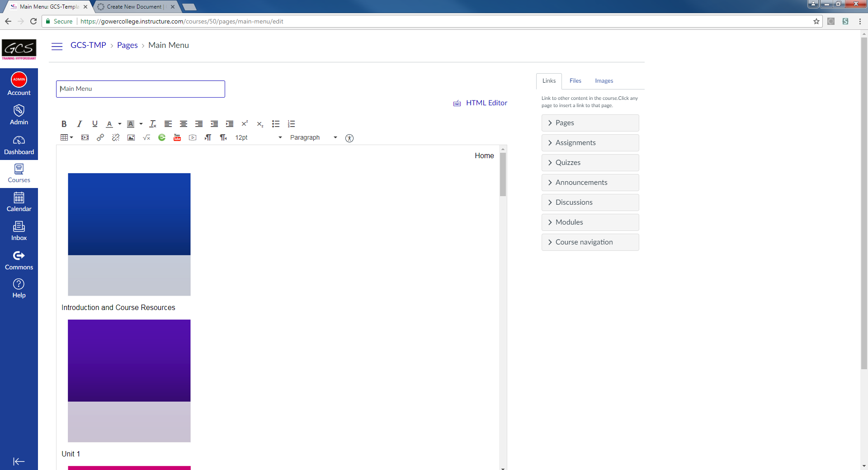Switch to the HTML Editor

point(486,103)
